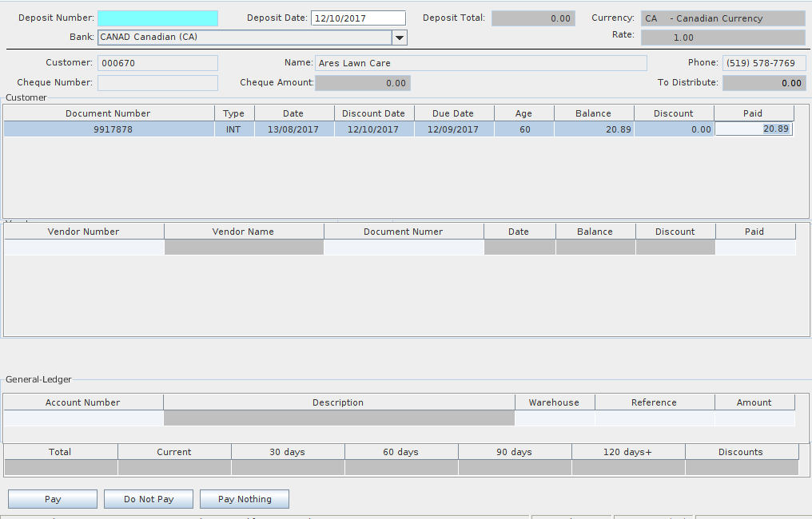812x519 pixels.
Task: Click the General-Ledger Amount cell
Action: pos(754,418)
